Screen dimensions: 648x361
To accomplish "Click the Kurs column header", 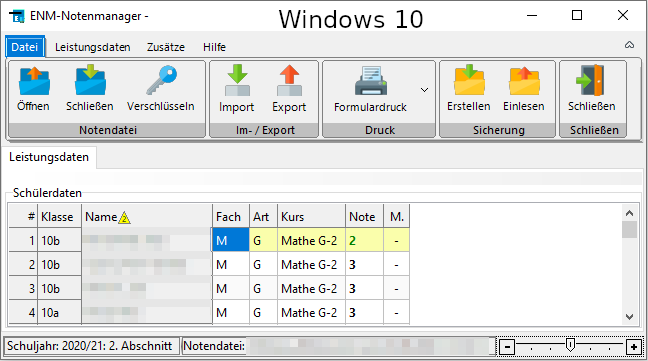I will click(311, 217).
